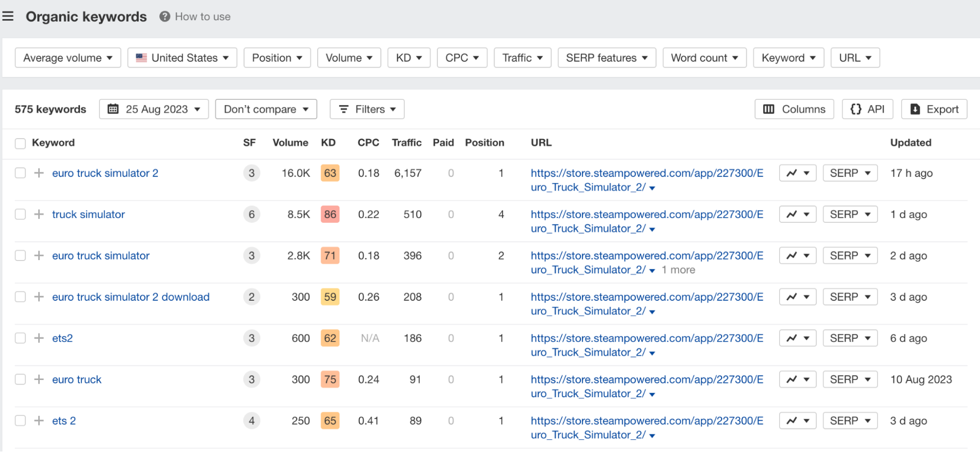Click the Columns button
Image resolution: width=980 pixels, height=452 pixels.
click(794, 109)
